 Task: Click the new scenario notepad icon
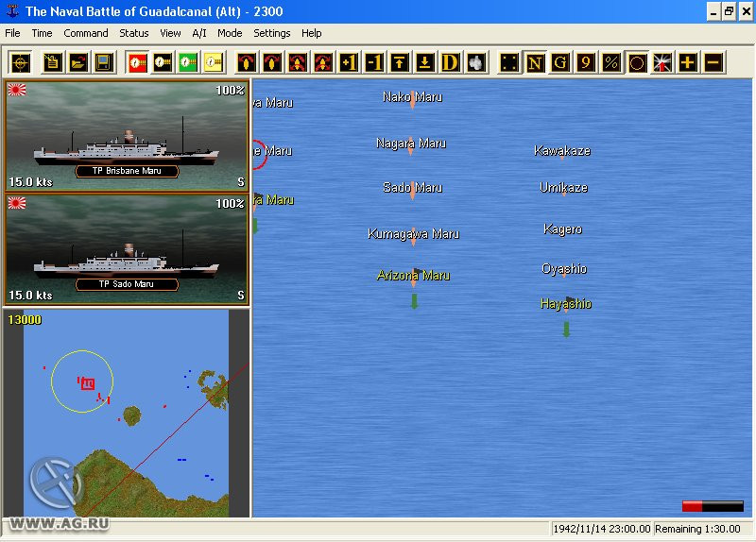pyautogui.click(x=52, y=62)
